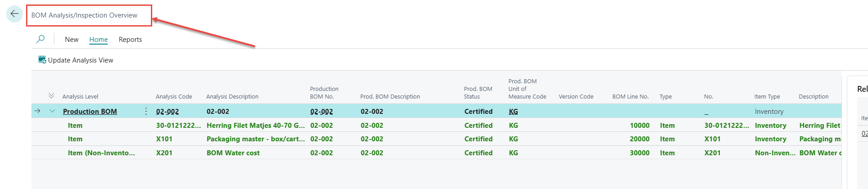Click the BOM Line No. column header

click(x=630, y=97)
